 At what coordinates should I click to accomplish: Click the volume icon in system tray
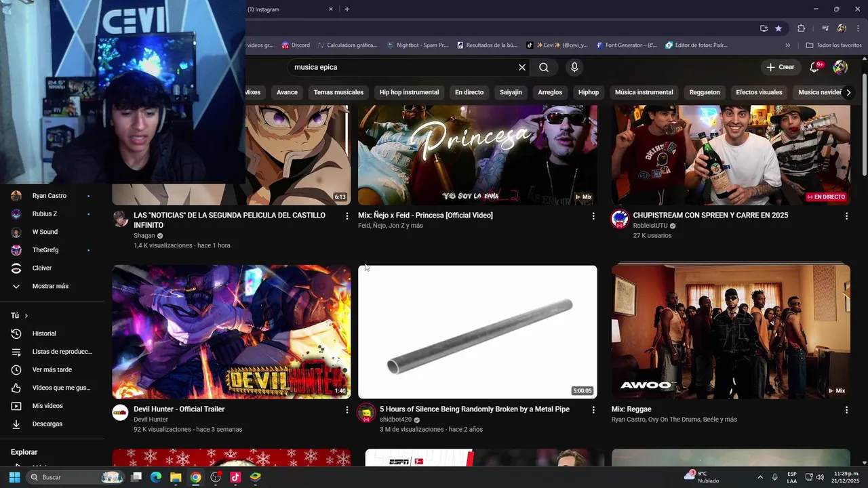820,477
